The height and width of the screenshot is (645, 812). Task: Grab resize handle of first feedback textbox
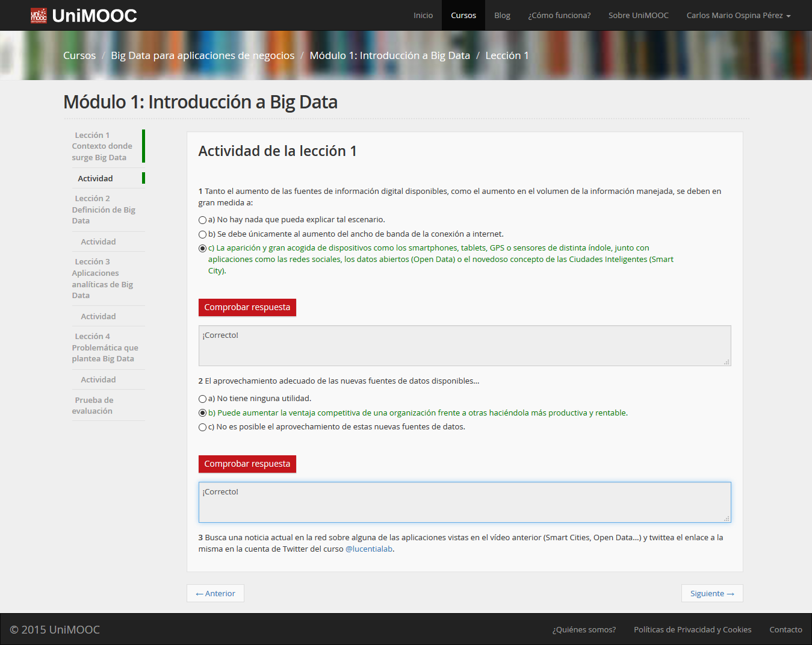(727, 362)
